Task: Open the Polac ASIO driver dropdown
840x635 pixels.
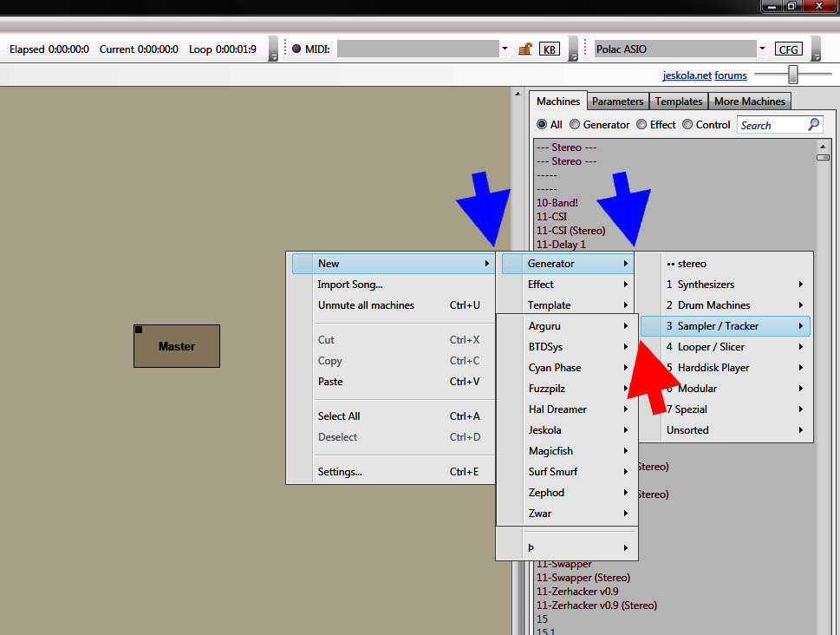Action: click(x=762, y=49)
